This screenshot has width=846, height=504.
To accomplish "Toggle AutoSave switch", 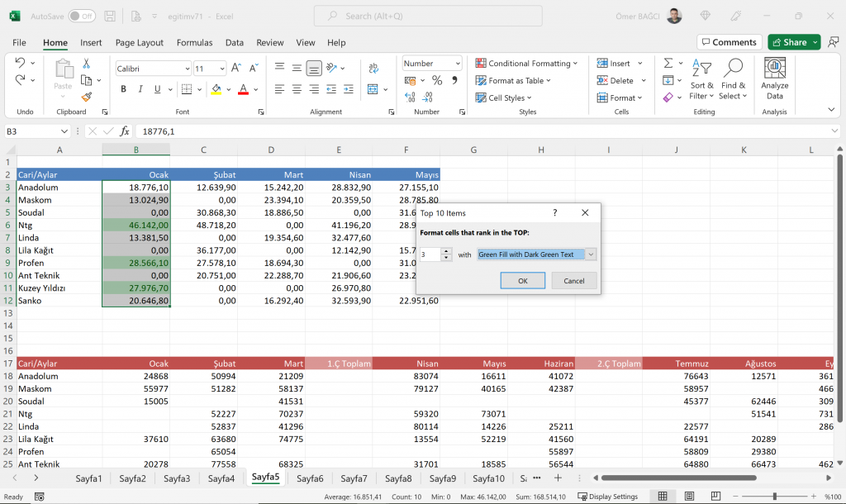I will [82, 17].
